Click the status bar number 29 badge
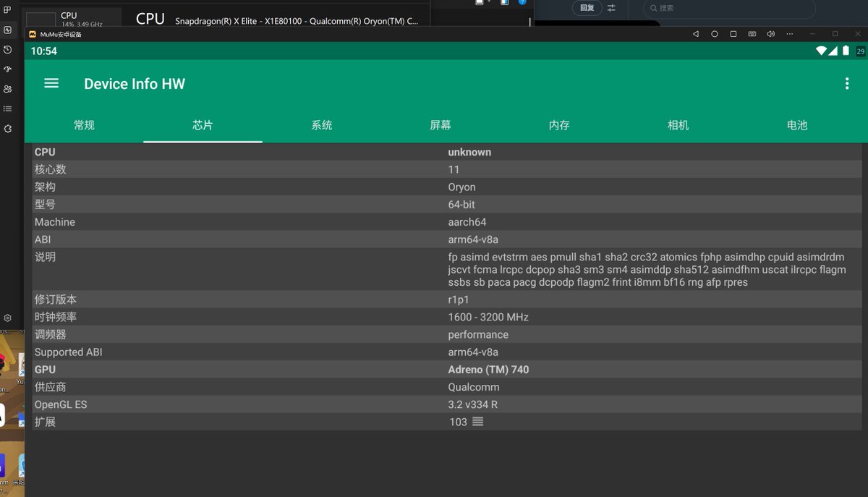Screen dimensions: 868x497 tap(860, 51)
